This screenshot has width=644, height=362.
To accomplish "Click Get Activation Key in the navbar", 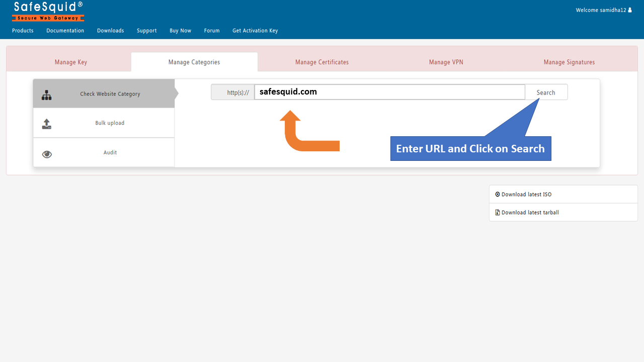I will [255, 31].
